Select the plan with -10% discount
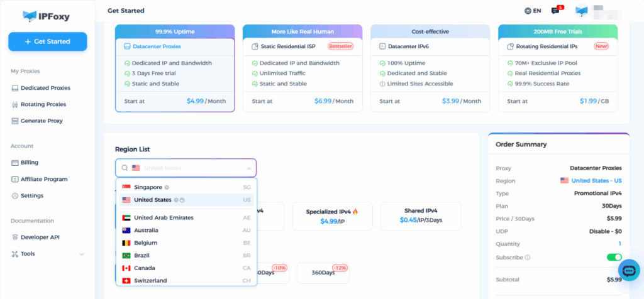The image size is (644, 299). point(273,273)
